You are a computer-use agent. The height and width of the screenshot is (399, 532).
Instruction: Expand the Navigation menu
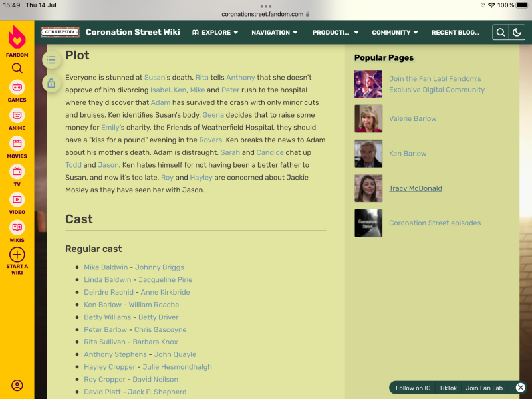[x=274, y=32]
